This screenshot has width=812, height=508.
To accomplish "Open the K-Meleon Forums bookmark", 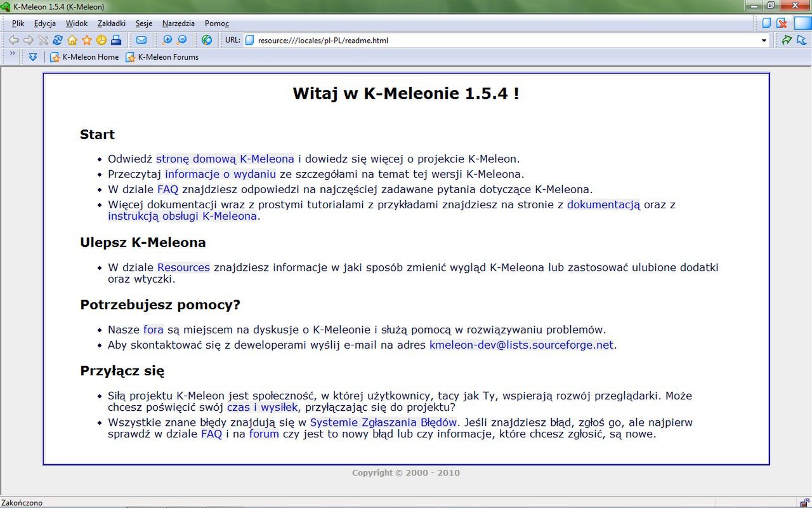I will point(167,57).
